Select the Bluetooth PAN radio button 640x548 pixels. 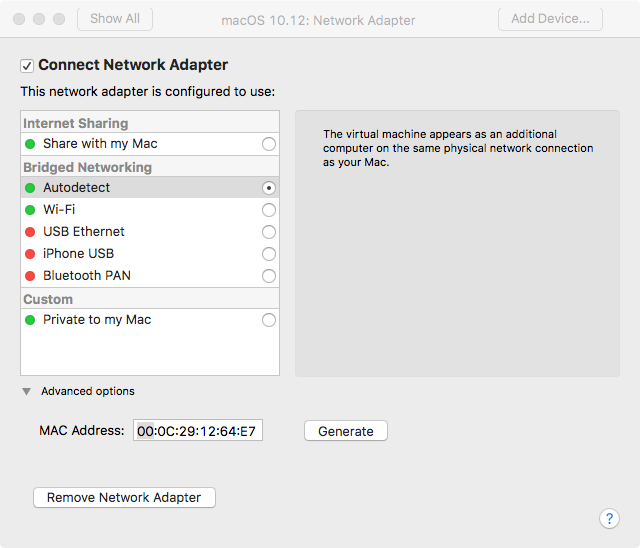pos(269,276)
